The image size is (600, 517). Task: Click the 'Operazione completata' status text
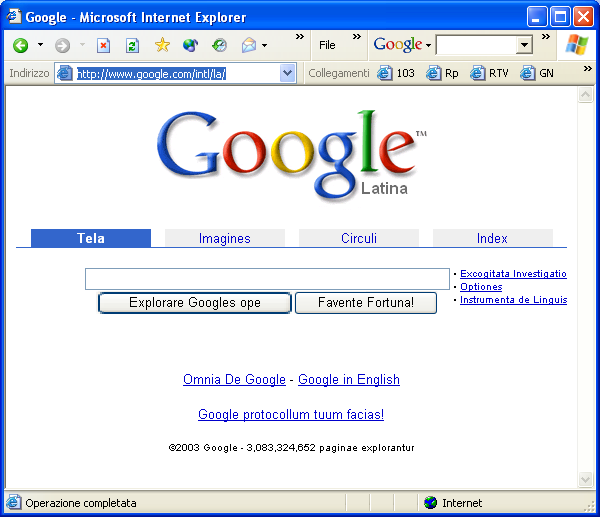81,502
